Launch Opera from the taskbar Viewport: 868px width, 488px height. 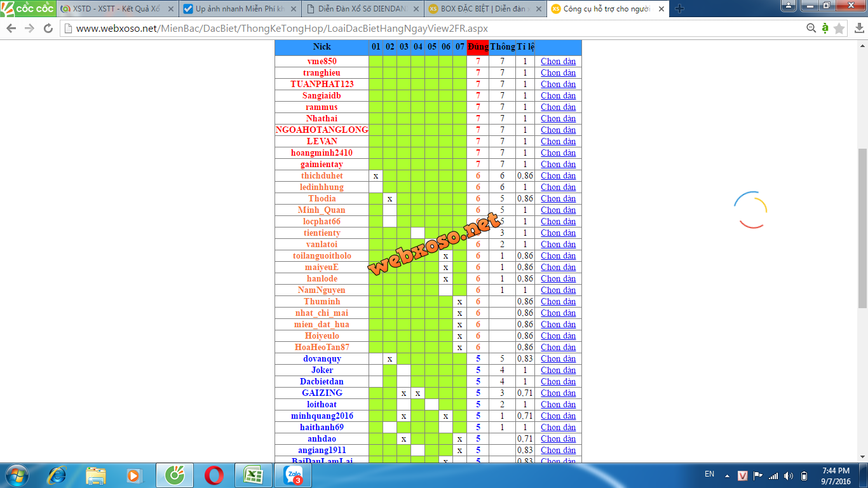(x=214, y=475)
